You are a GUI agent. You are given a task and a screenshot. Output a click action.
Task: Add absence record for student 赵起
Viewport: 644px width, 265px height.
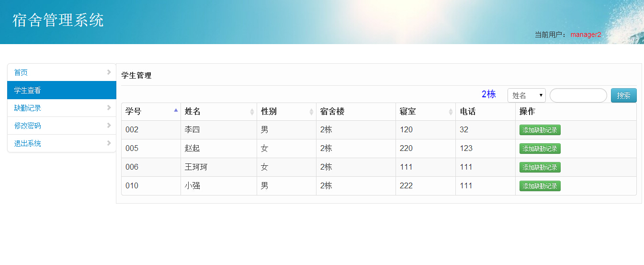click(540, 149)
